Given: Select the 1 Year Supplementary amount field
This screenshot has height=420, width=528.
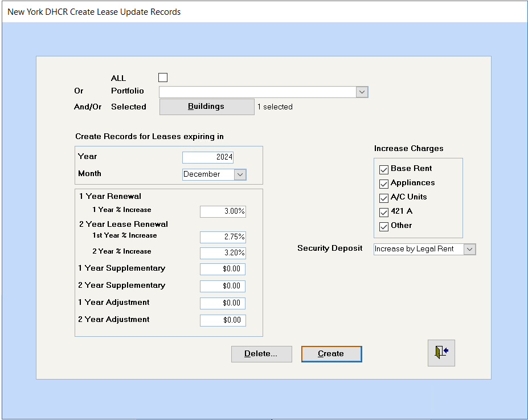Looking at the screenshot, I should click(x=223, y=269).
